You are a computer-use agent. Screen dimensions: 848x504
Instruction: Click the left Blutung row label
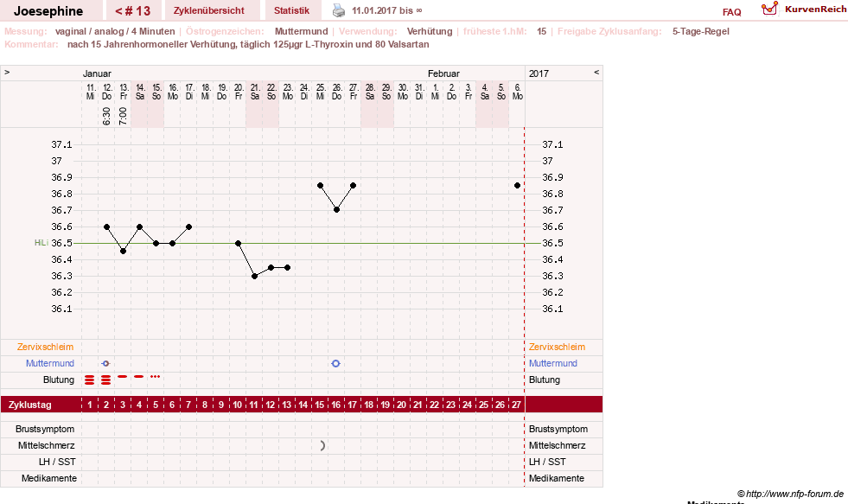[59, 380]
